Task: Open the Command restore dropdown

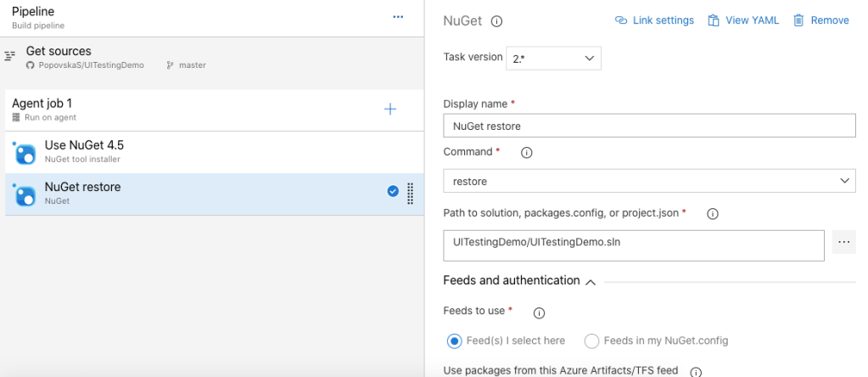Action: click(x=649, y=182)
